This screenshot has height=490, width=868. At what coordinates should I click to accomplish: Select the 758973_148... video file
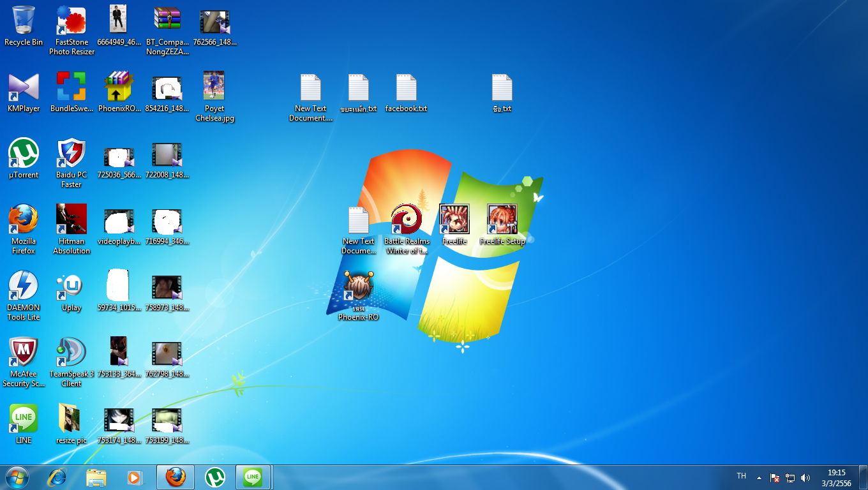click(167, 292)
